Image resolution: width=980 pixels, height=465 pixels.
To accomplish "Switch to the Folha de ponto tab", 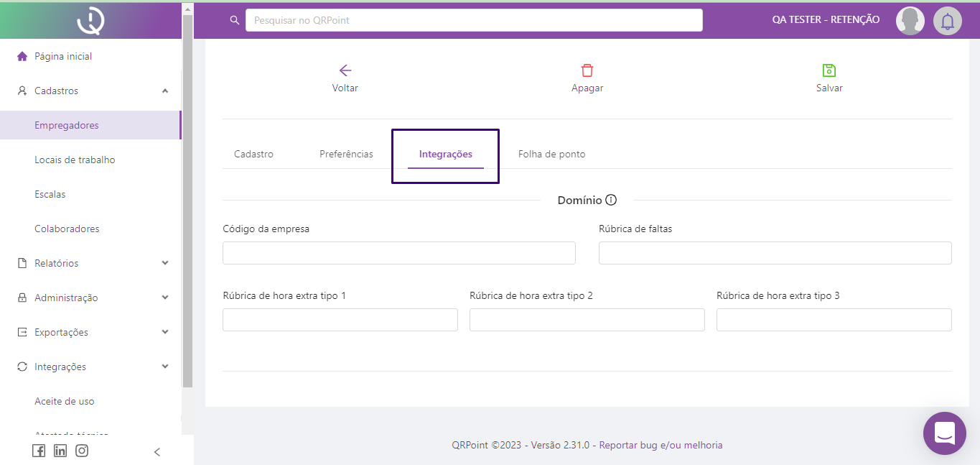I will 551,154.
